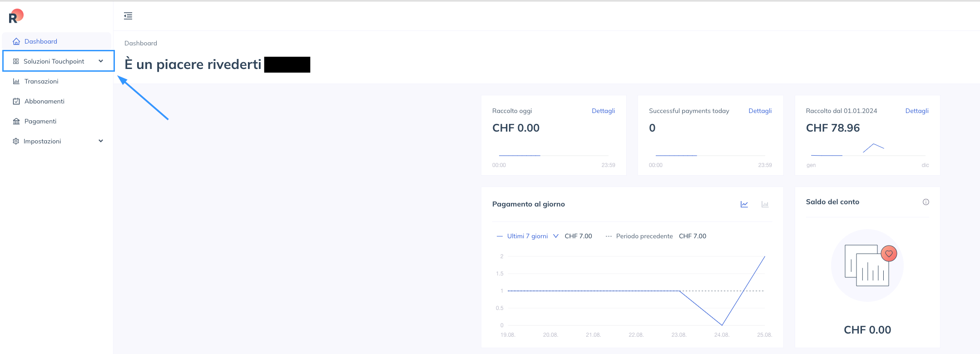Open Dettagli for Raccolto oggi
The image size is (980, 354).
coord(603,111)
